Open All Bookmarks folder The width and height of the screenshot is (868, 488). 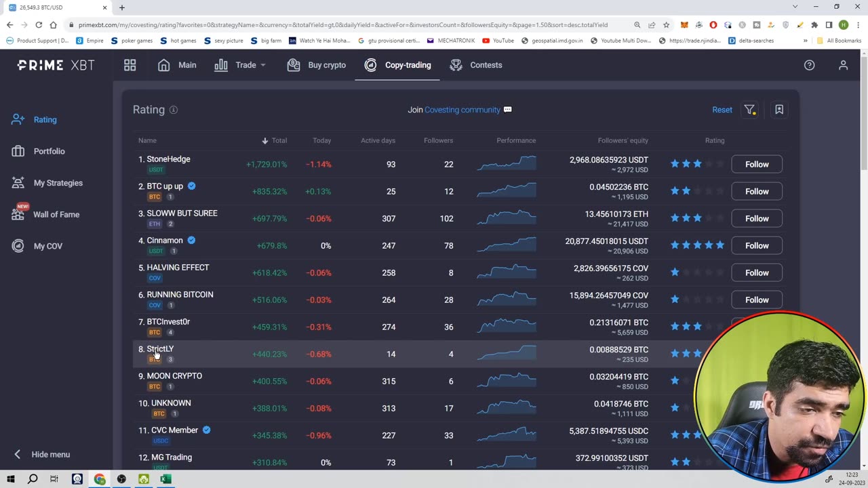tap(839, 41)
